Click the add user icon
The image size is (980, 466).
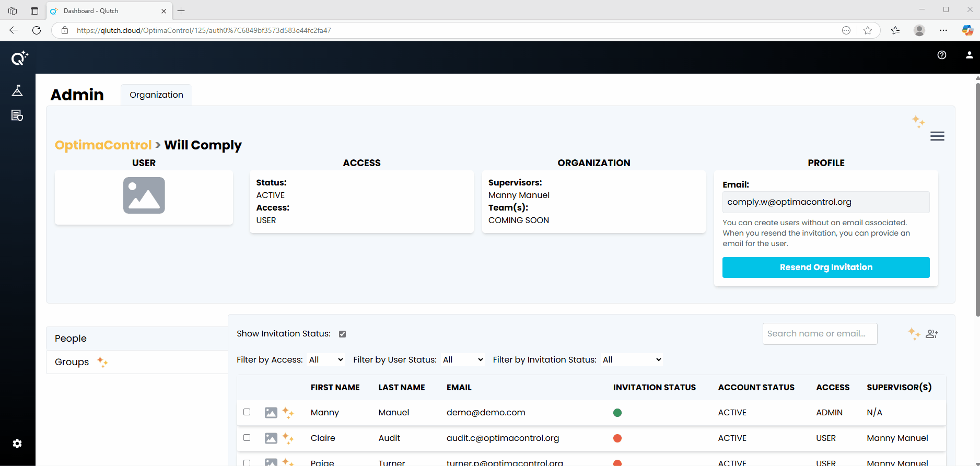[x=932, y=334]
